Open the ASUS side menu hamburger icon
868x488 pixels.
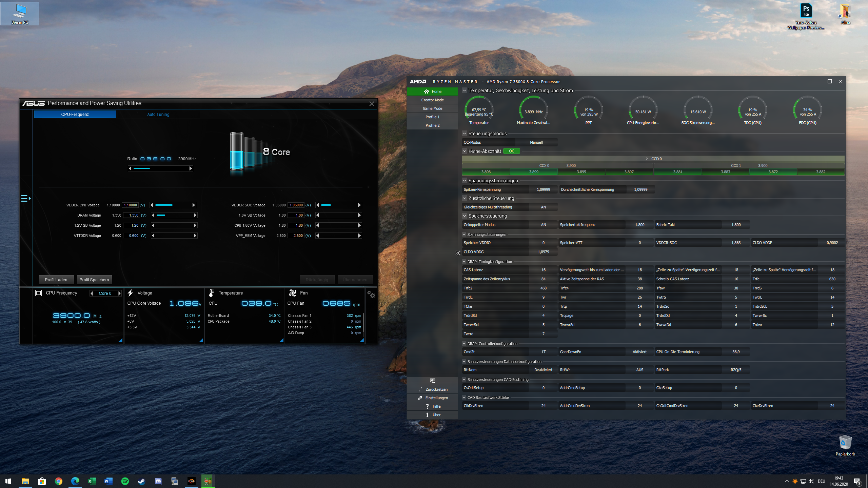[25, 199]
